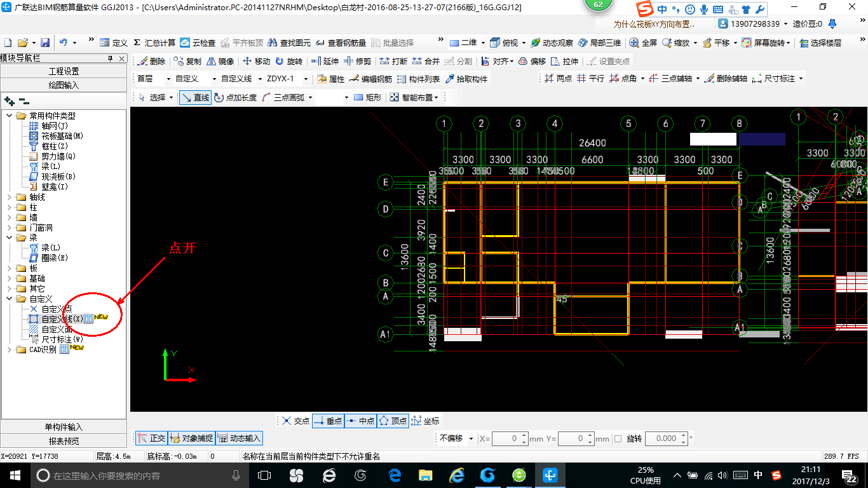The width and height of the screenshot is (868, 488).
Task: Switch to 工程设置 project settings tab
Action: coord(64,71)
